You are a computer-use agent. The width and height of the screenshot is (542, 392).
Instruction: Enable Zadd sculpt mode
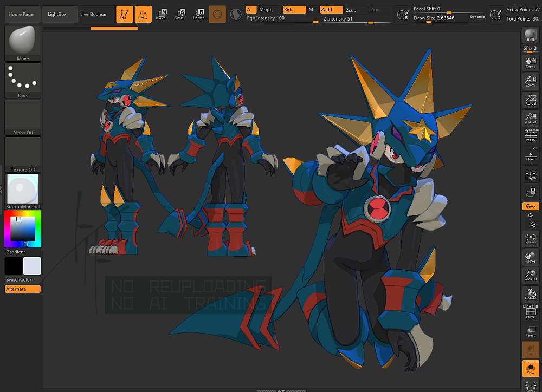(331, 10)
